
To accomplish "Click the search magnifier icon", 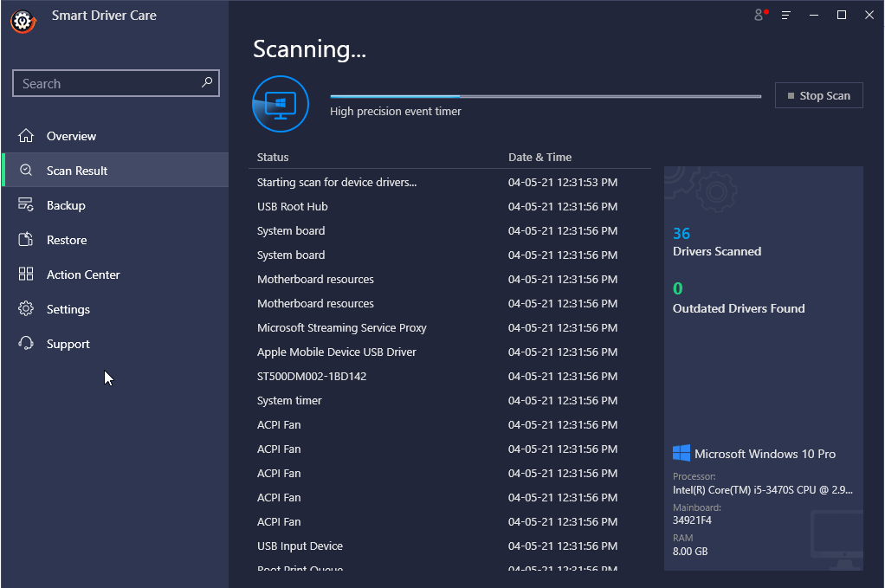I will click(207, 83).
